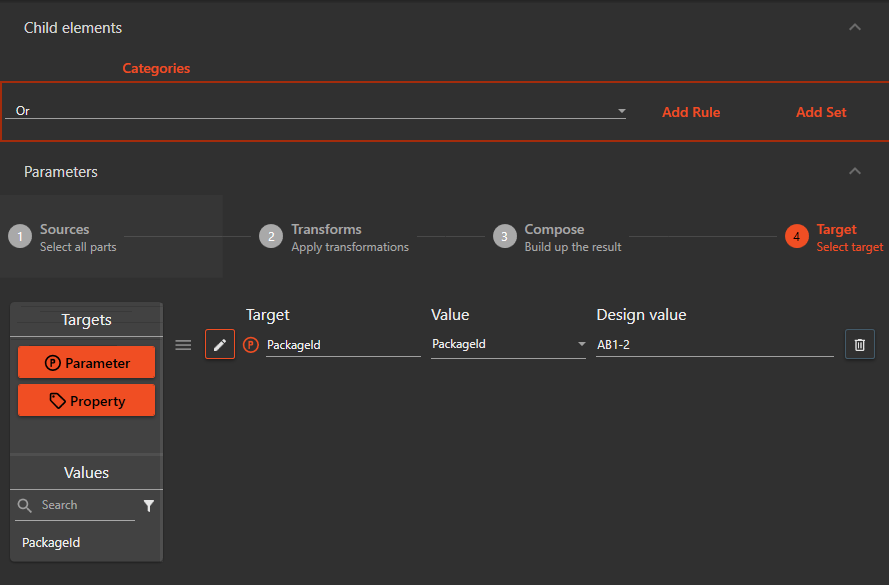This screenshot has width=889, height=585.
Task: Select the Parameter target type
Action: (x=86, y=363)
